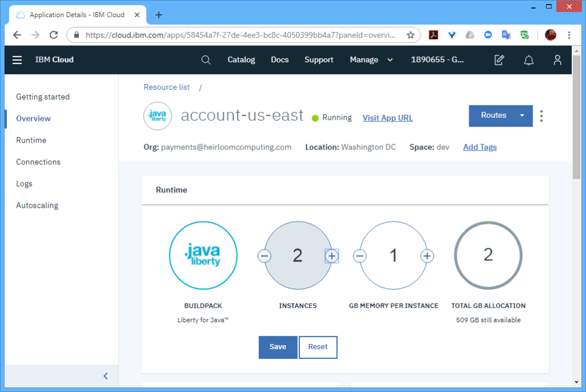Reset the runtime settings
This screenshot has height=392, width=586.
(x=318, y=347)
